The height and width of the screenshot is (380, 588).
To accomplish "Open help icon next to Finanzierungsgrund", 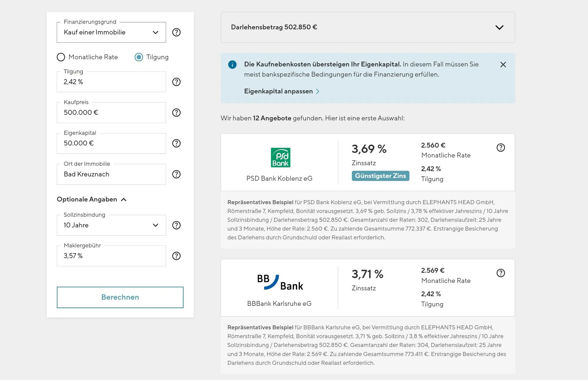I will coord(176,32).
